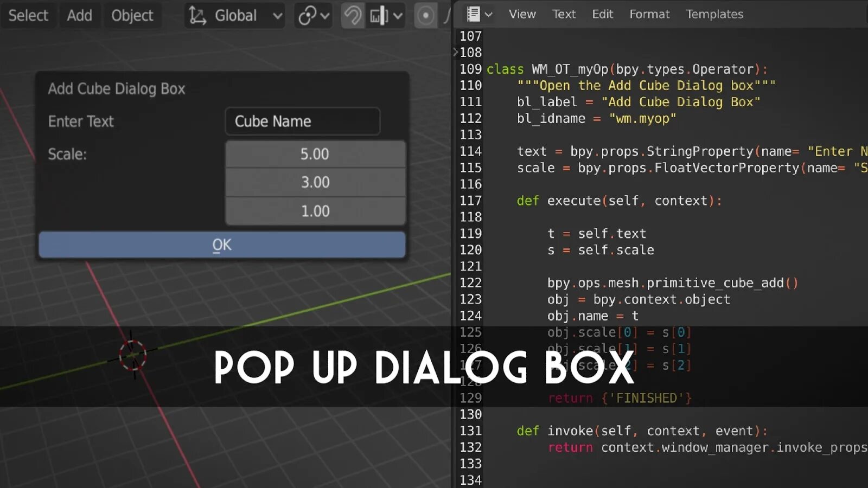Click the 3D cursor in the viewport

pos(133,355)
